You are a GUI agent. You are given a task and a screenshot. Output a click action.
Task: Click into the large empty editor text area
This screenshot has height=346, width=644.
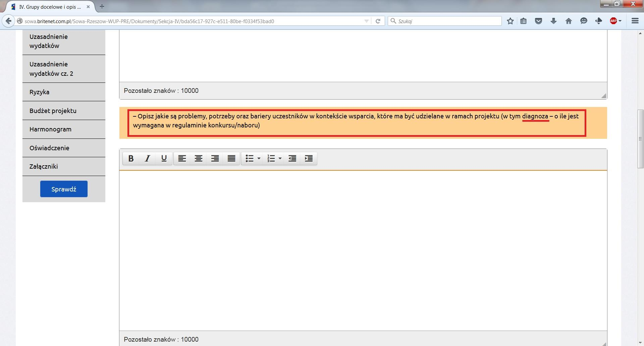tap(363, 250)
